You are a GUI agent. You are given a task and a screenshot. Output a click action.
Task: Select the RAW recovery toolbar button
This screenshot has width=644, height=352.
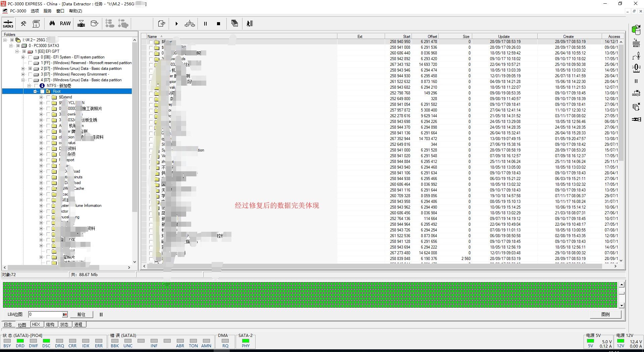point(65,24)
